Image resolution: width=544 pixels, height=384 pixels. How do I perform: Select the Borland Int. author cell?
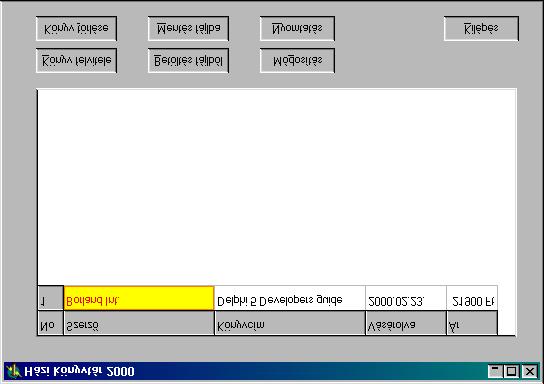point(139,298)
